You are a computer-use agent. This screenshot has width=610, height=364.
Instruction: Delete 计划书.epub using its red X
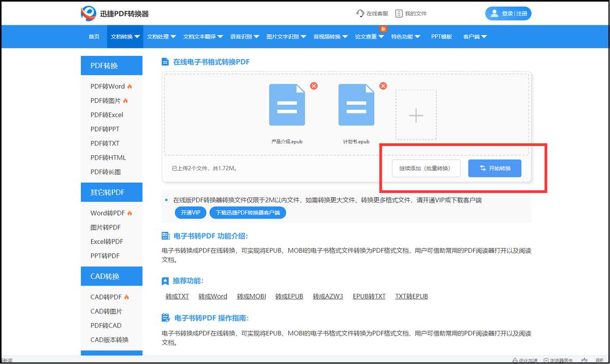[x=383, y=86]
